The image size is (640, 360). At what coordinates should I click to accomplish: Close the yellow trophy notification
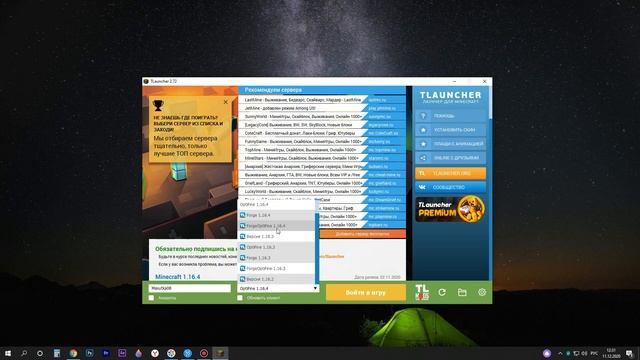[x=226, y=102]
